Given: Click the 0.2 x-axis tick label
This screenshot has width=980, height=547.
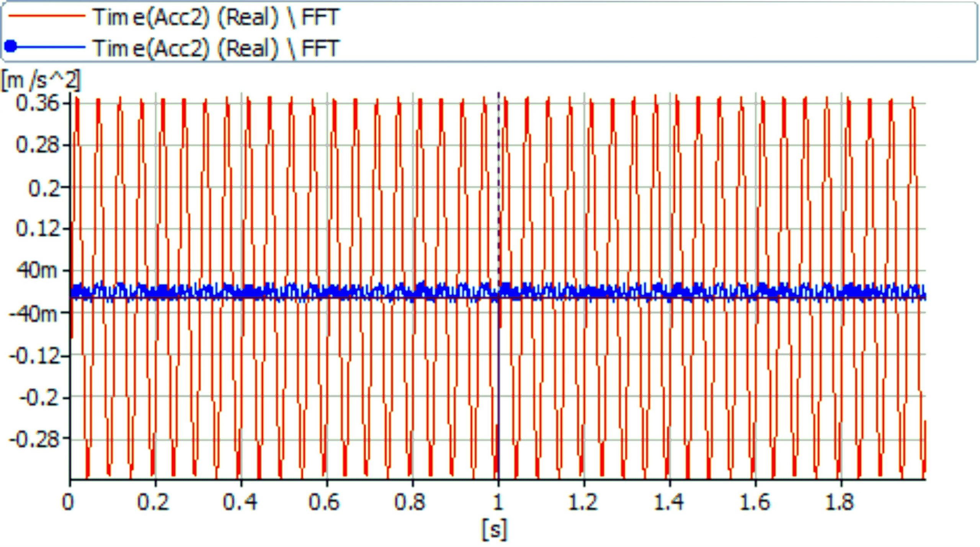Looking at the screenshot, I should pyautogui.click(x=153, y=502).
